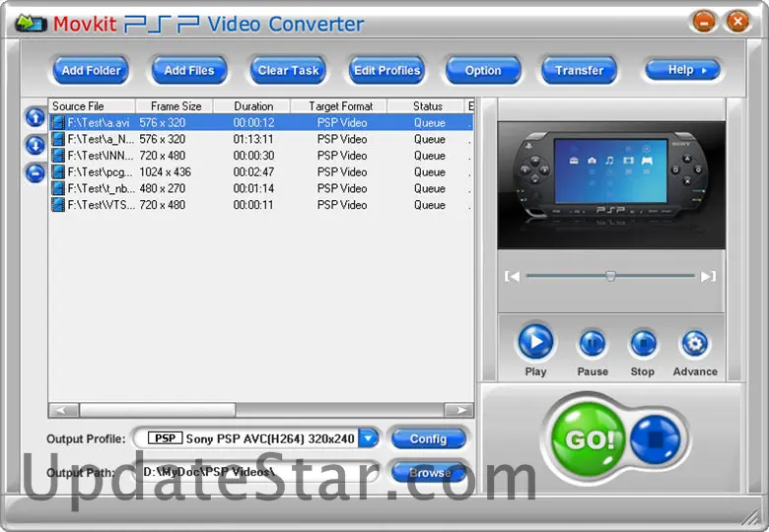Image resolution: width=769 pixels, height=532 pixels.
Task: Stop conversion with blue square button
Action: point(656,439)
